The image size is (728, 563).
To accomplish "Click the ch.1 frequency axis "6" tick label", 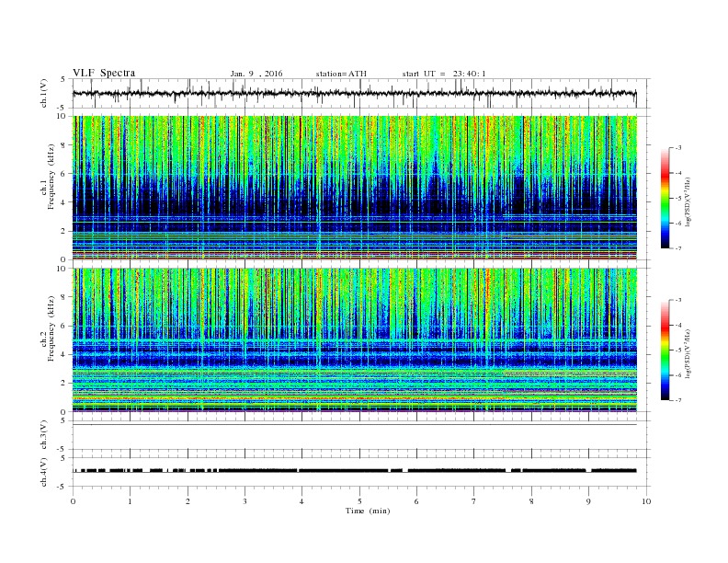I will pos(63,174).
